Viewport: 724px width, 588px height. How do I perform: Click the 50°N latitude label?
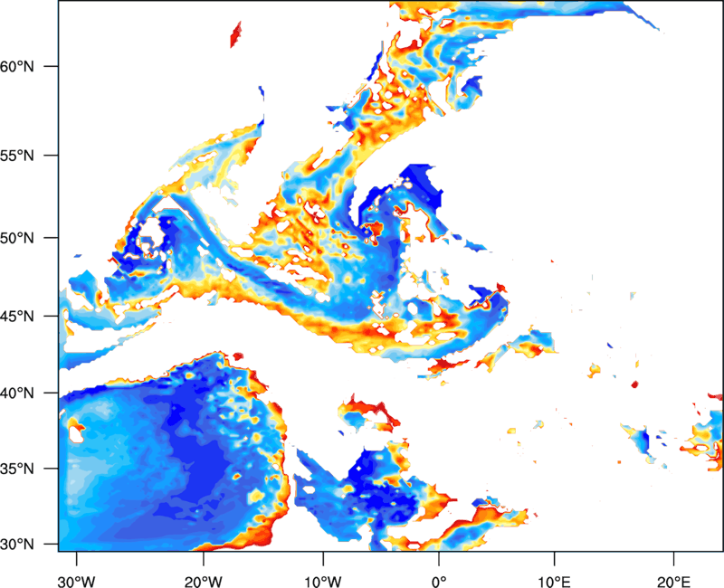click(17, 238)
